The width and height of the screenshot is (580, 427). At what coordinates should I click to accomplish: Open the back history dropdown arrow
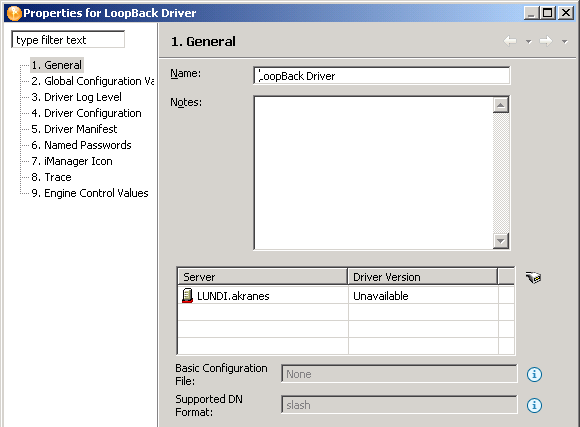tap(529, 41)
